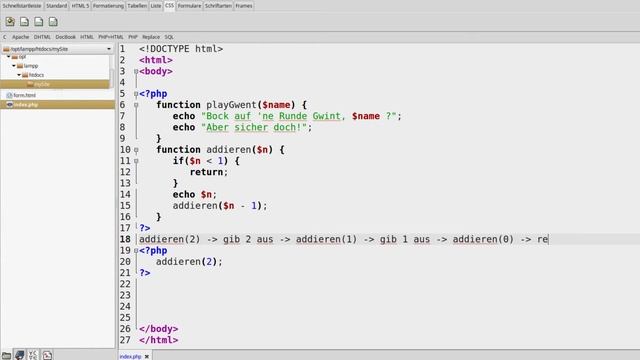Fold the addieren function at line 10
Image resolution: width=640 pixels, height=360 pixels.
click(x=136, y=150)
